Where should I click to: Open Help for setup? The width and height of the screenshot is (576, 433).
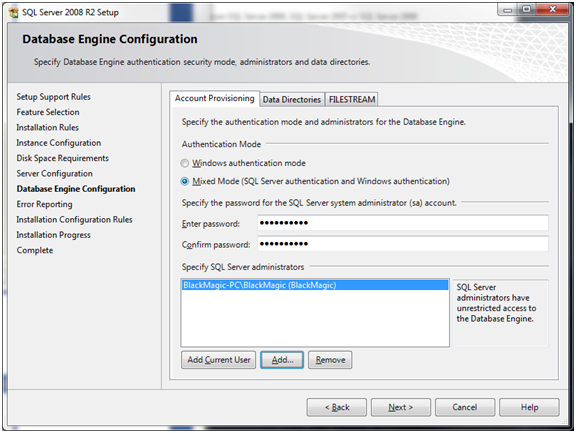click(529, 407)
